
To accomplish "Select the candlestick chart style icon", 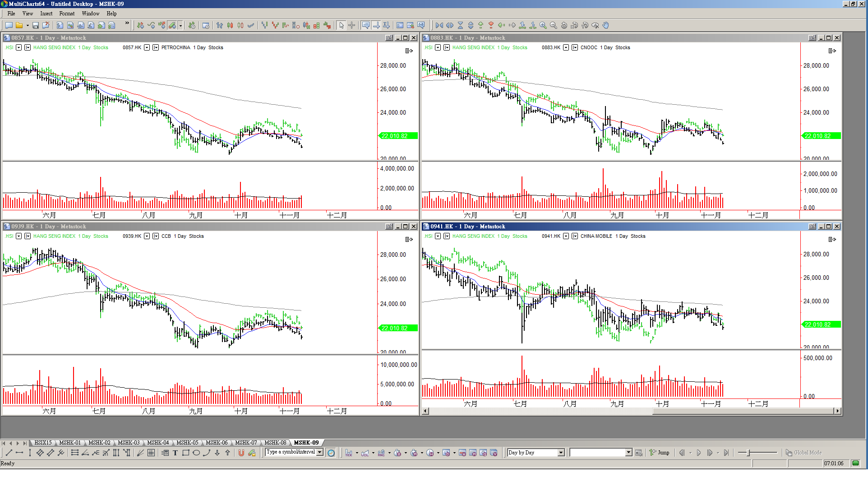I will pyautogui.click(x=230, y=25).
